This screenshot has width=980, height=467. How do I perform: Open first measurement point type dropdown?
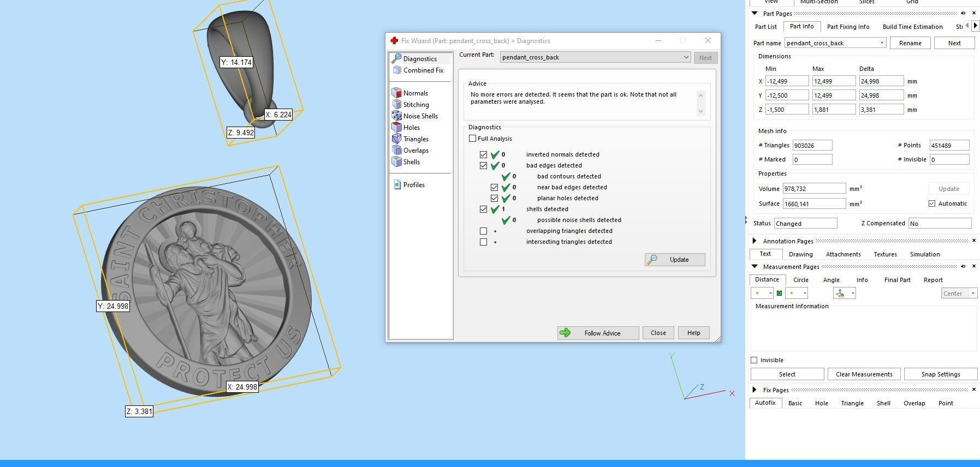[x=762, y=294]
